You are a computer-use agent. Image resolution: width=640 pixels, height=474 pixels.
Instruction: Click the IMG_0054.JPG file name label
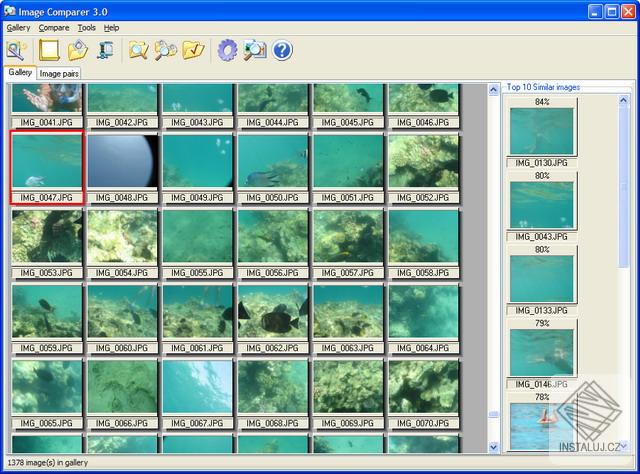coord(122,273)
